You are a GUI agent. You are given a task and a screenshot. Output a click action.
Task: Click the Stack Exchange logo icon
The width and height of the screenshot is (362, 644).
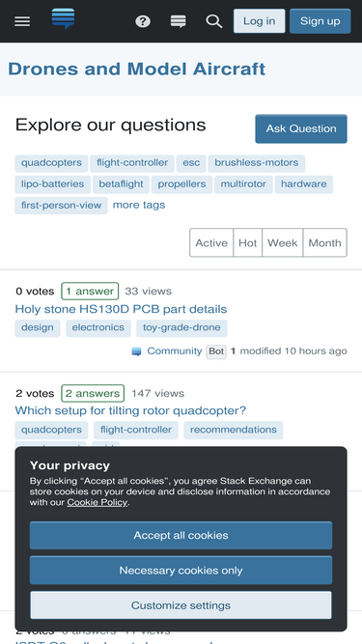pos(63,19)
